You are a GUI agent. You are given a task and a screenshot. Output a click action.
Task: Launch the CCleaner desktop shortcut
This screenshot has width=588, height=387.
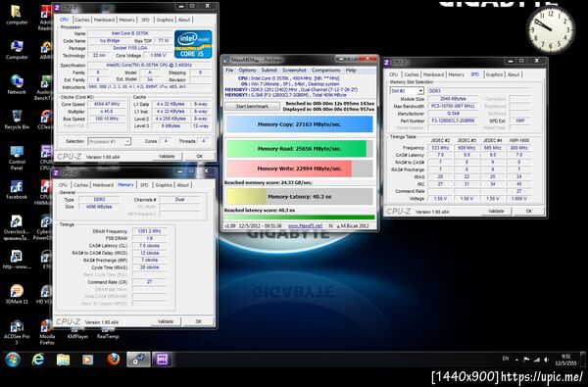pyautogui.click(x=46, y=120)
